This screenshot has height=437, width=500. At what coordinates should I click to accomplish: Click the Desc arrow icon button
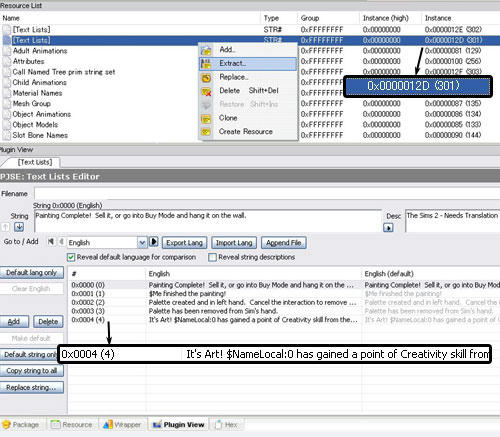(x=388, y=228)
